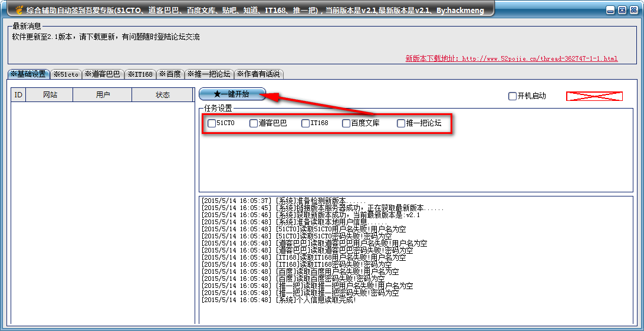Click the app icon in the title bar
This screenshot has height=331, width=644.
coord(19,10)
